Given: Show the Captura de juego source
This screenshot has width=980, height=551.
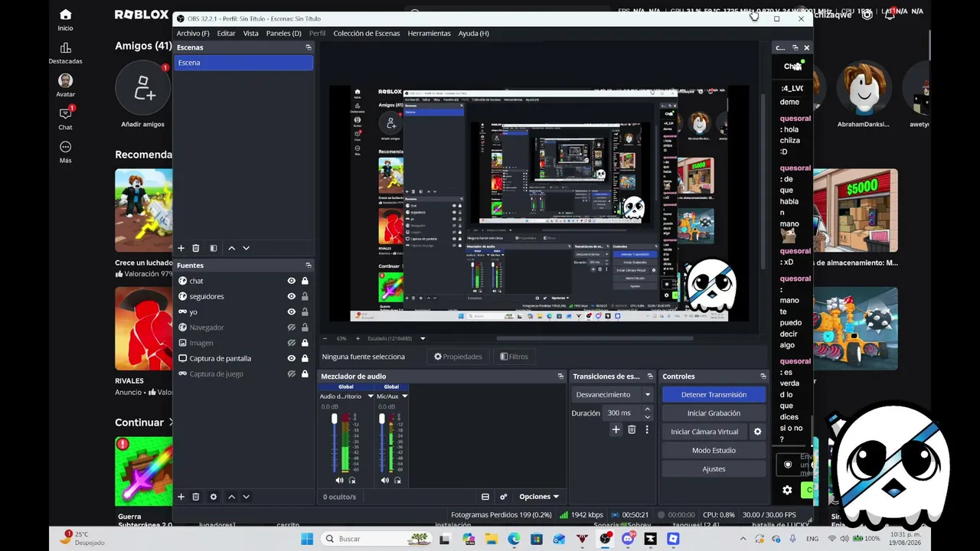Looking at the screenshot, I should click(292, 374).
